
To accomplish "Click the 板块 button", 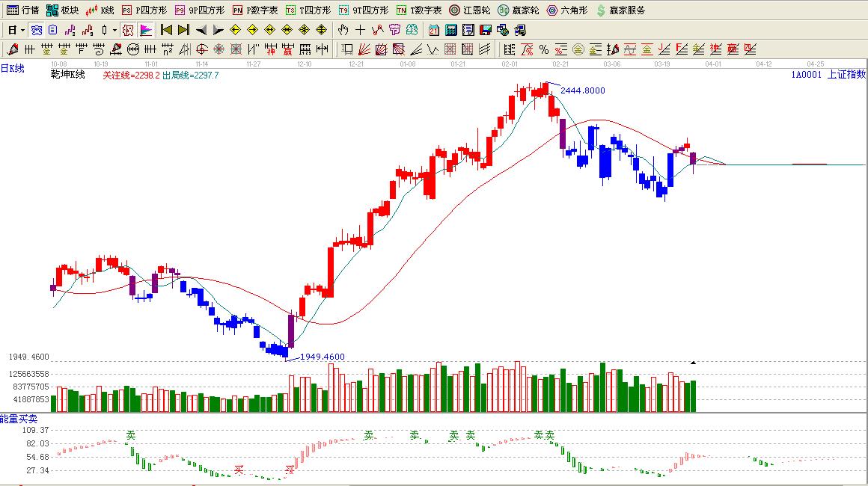I will tap(62, 10).
